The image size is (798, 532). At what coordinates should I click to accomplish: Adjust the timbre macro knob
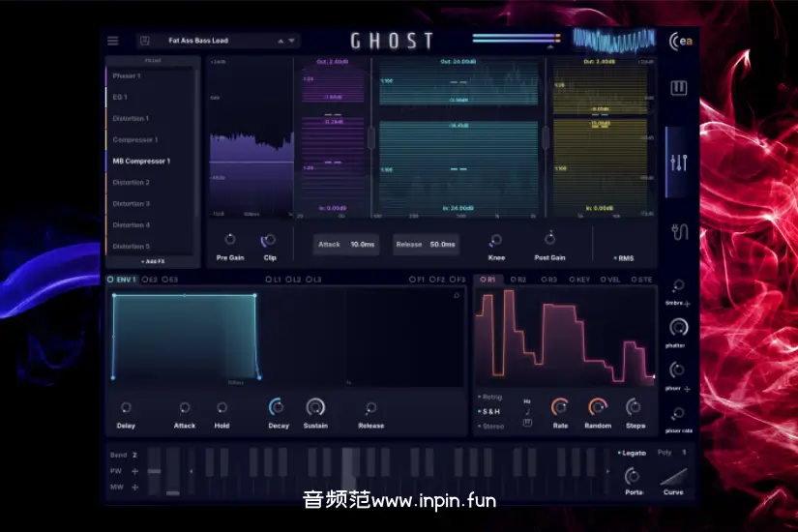678,286
